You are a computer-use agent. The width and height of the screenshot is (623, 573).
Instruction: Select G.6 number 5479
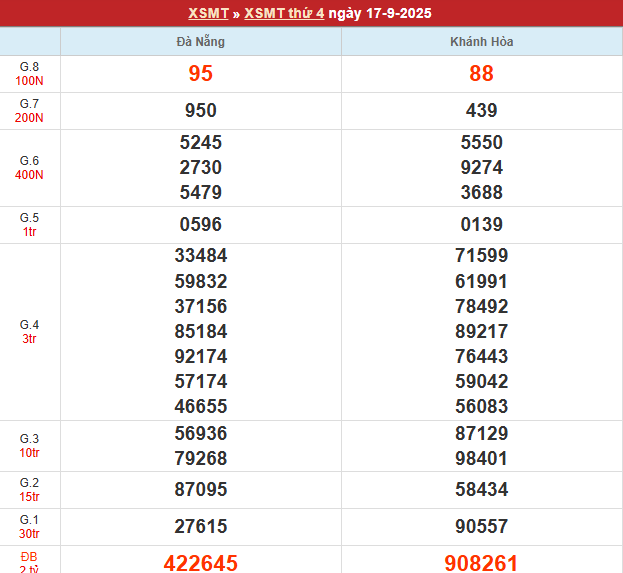201,192
